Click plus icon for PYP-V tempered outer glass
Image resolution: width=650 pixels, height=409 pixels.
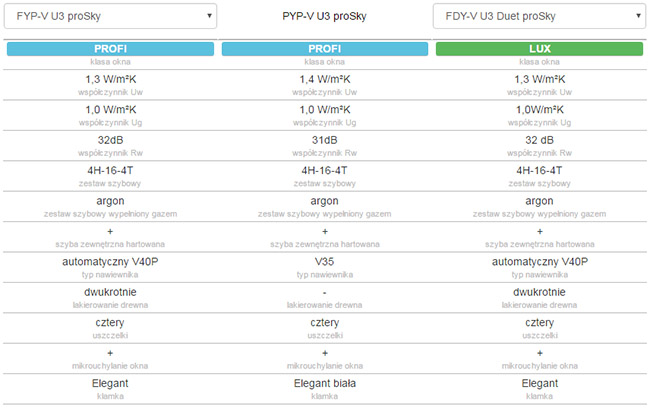(325, 232)
